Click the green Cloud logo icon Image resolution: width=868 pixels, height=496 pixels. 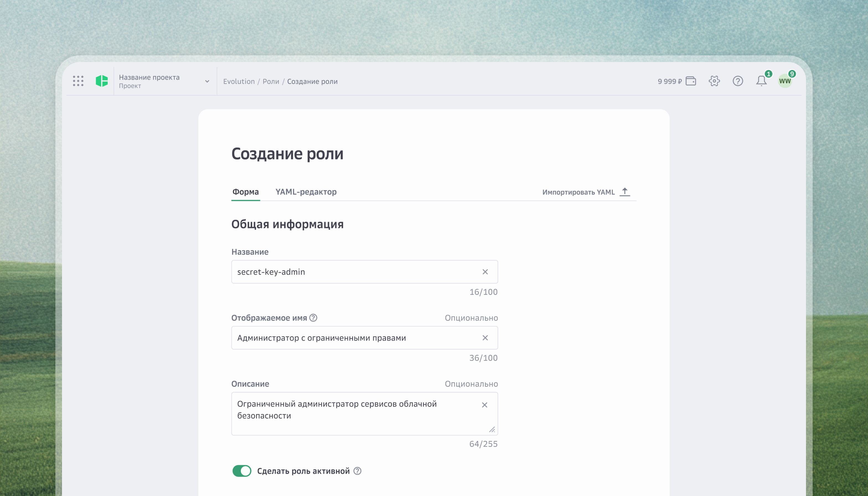coord(102,81)
